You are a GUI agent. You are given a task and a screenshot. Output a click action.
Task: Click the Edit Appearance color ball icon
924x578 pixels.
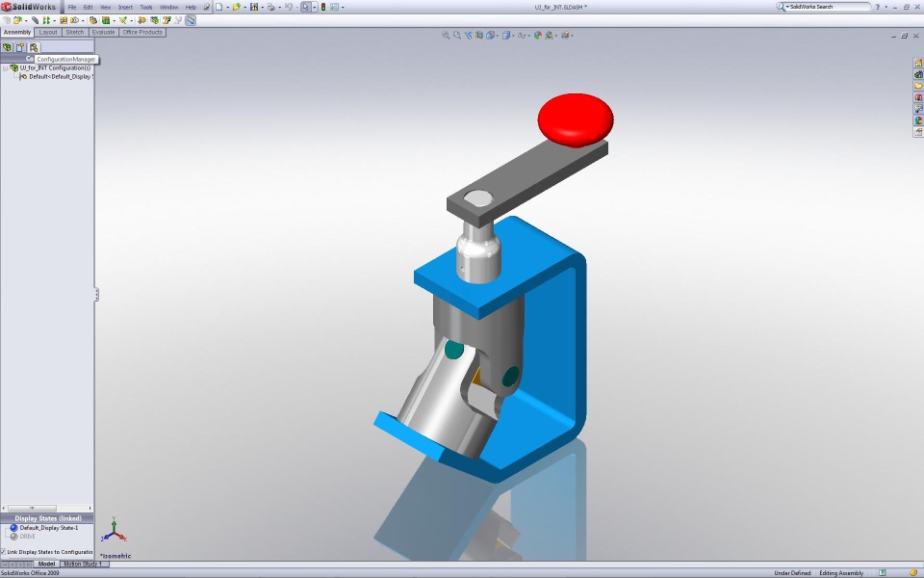point(537,36)
